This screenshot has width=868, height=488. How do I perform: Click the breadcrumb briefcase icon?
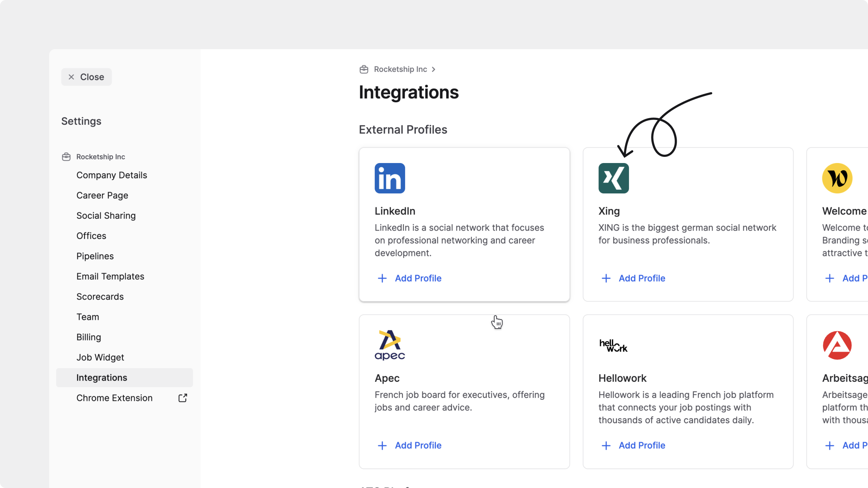364,69
